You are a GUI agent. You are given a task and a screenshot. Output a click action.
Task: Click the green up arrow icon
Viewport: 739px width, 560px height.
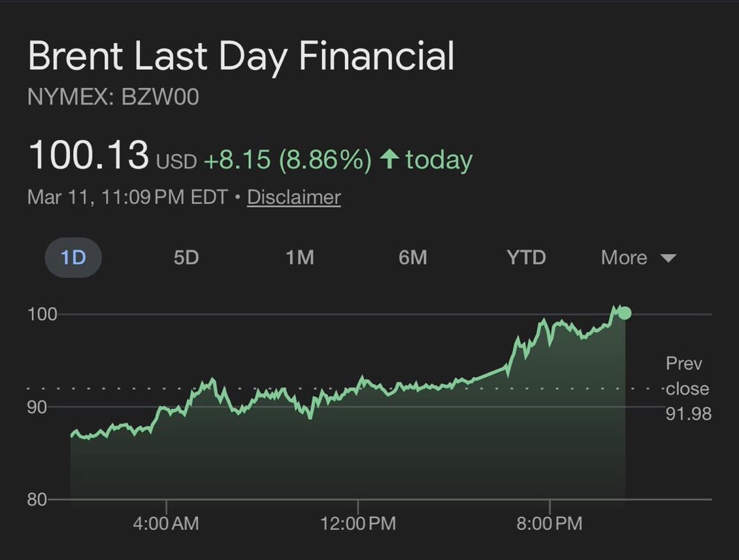tap(389, 159)
